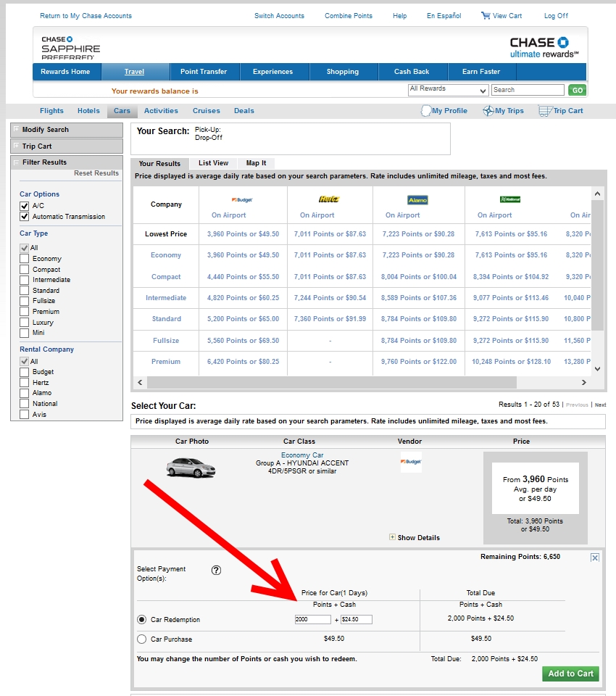616x696 pixels.
Task: Click the Alamo logo in comparison table
Action: [x=417, y=200]
